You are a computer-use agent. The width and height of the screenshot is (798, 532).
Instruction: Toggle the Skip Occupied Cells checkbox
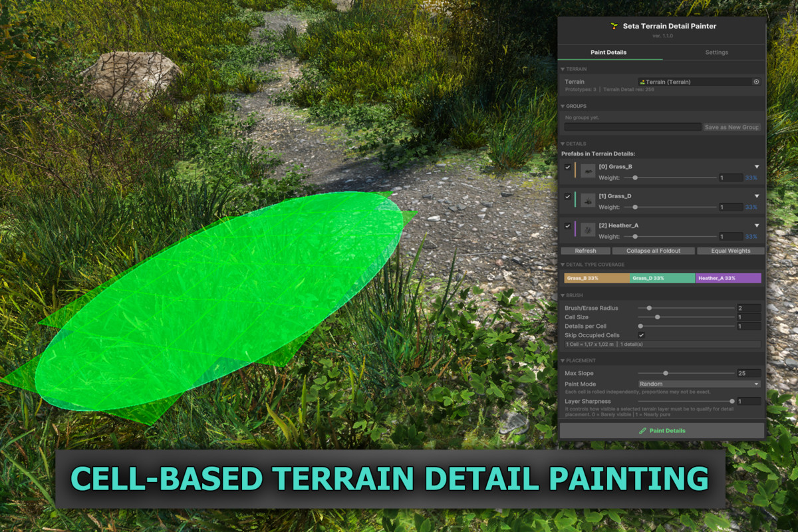[x=641, y=335]
